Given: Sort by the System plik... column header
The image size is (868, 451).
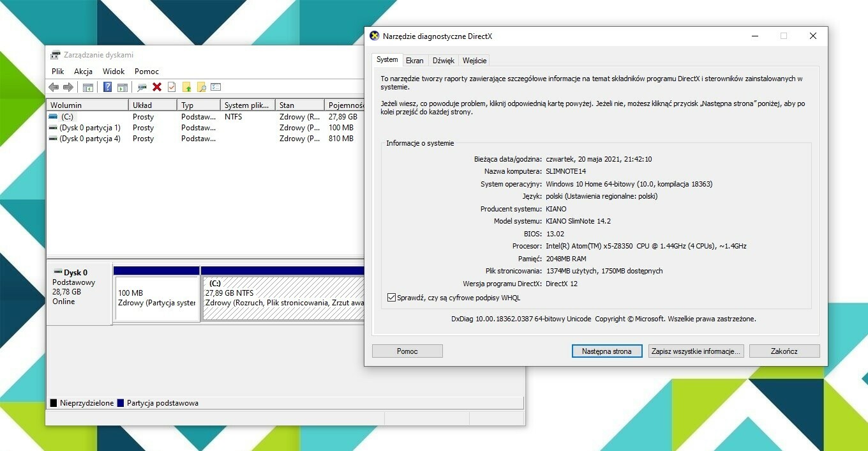Looking at the screenshot, I should (248, 105).
